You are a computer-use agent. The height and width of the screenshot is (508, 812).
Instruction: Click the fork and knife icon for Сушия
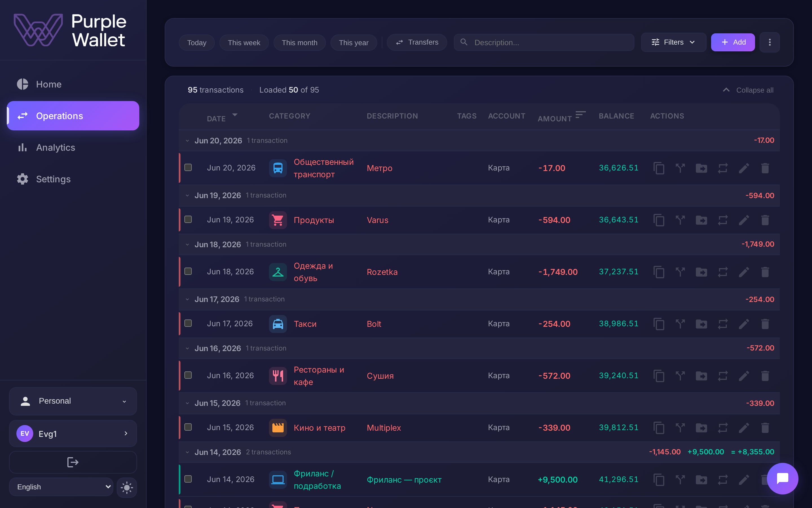[278, 376]
